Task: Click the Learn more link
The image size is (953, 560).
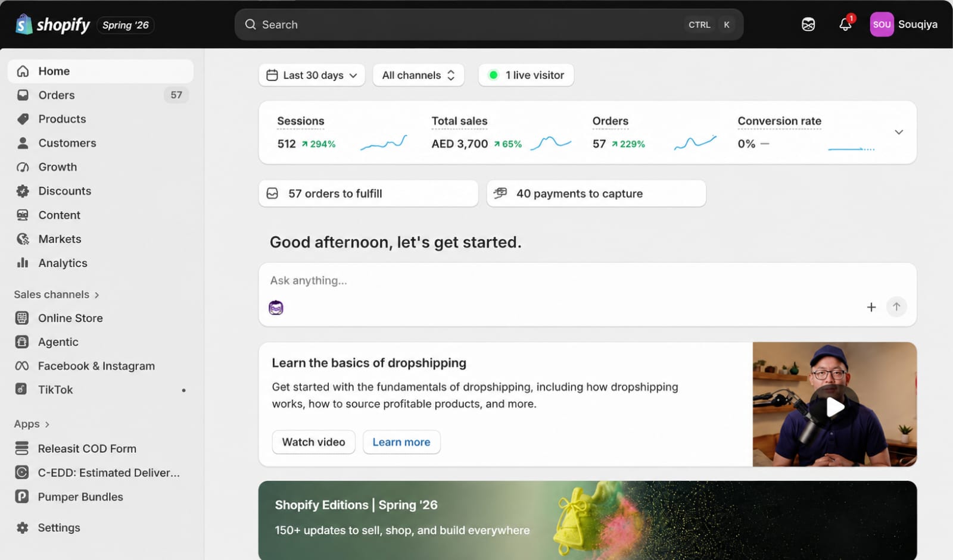Action: pyautogui.click(x=401, y=442)
